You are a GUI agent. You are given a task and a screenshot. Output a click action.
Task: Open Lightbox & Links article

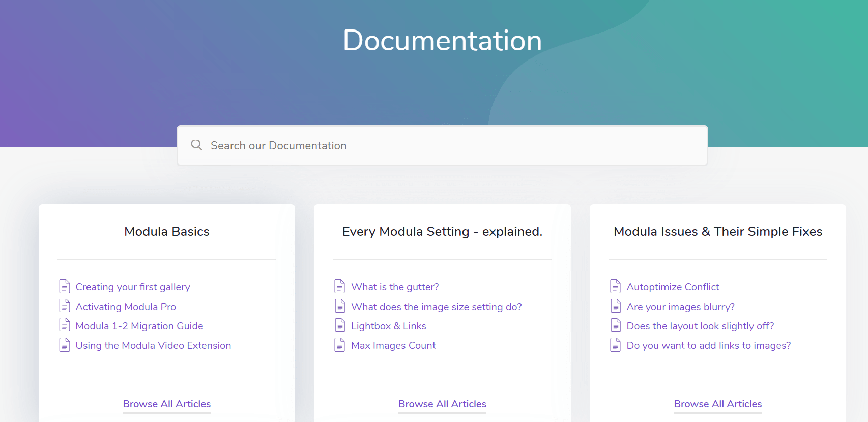(x=389, y=326)
